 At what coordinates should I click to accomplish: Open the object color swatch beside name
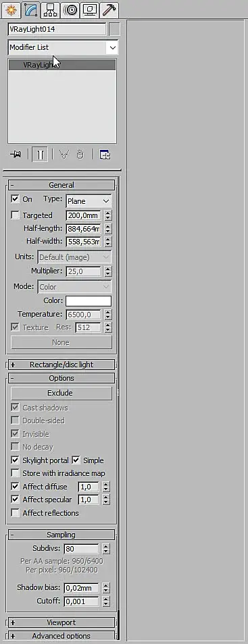tap(115, 29)
